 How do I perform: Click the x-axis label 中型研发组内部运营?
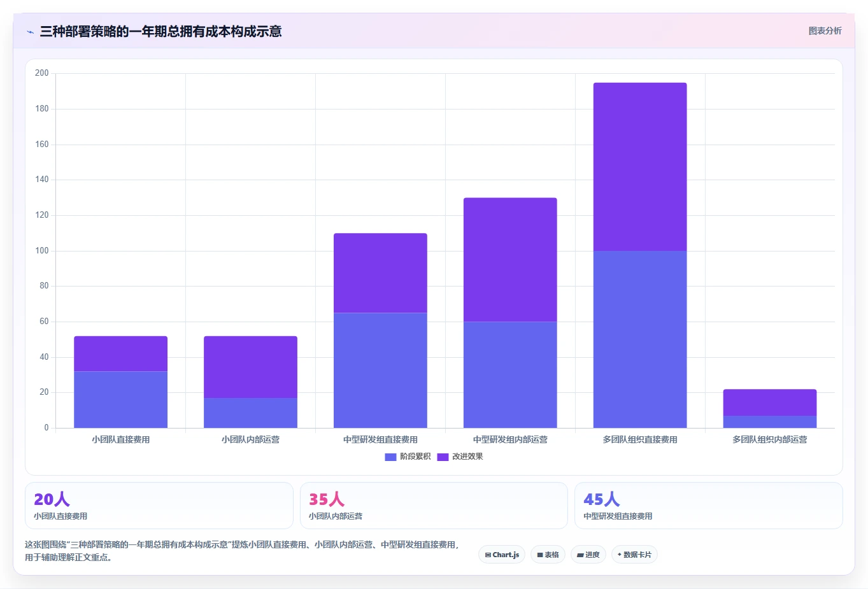pyautogui.click(x=510, y=439)
